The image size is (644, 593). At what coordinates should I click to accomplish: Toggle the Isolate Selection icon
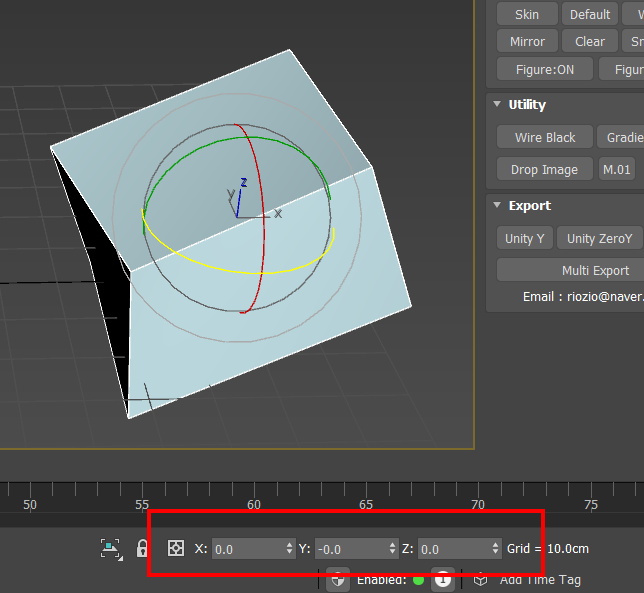pos(111,549)
